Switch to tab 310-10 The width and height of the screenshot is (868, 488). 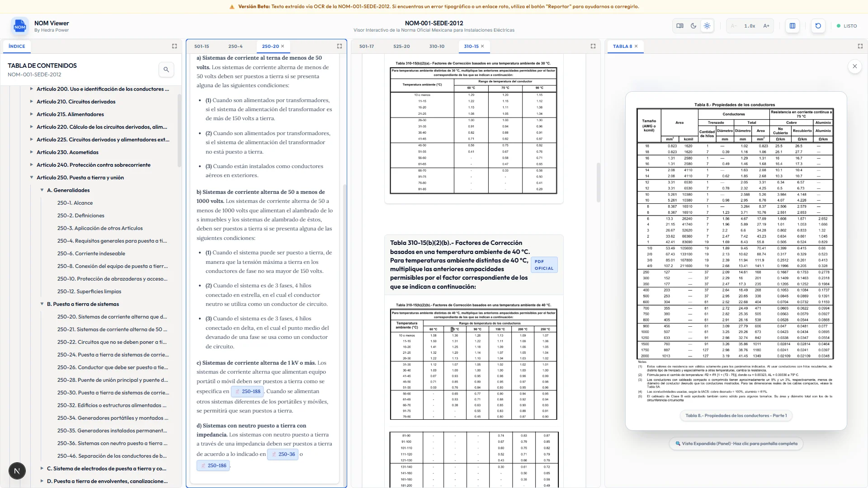pos(437,46)
